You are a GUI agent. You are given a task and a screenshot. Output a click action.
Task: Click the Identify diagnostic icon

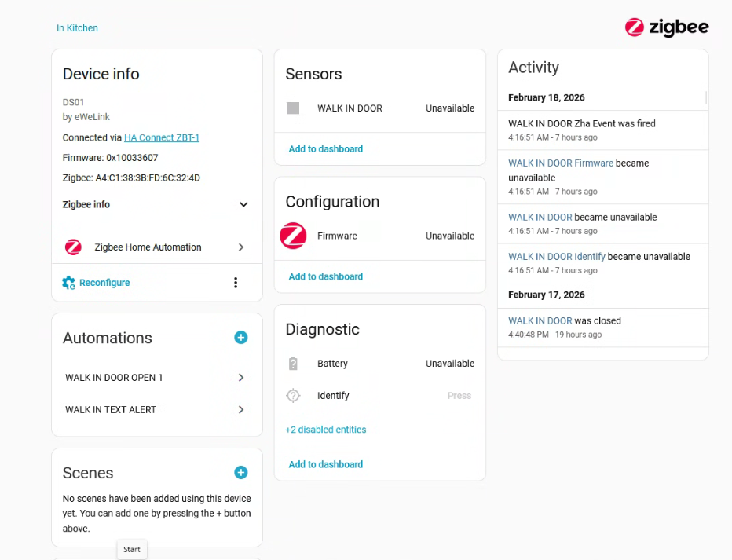(x=293, y=396)
